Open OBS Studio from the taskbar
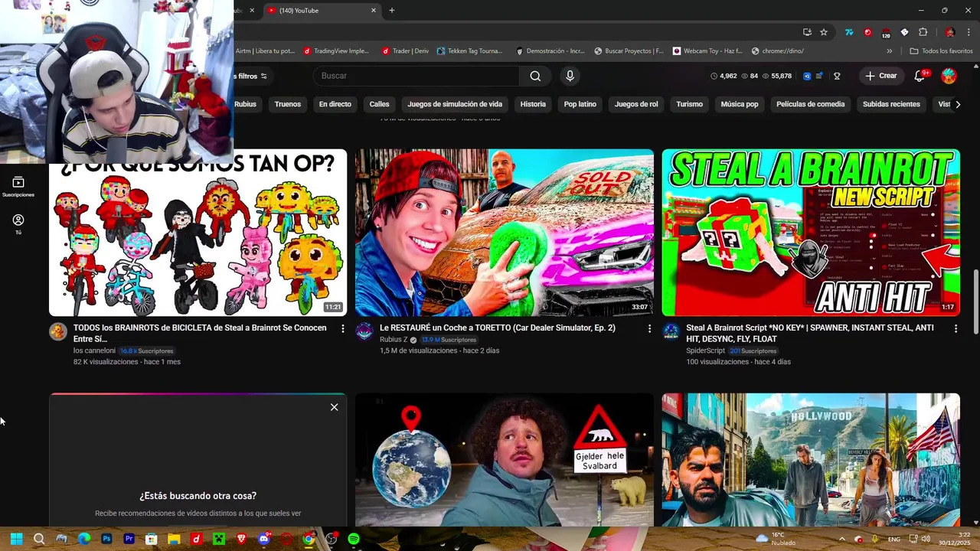The height and width of the screenshot is (551, 980). [331, 539]
